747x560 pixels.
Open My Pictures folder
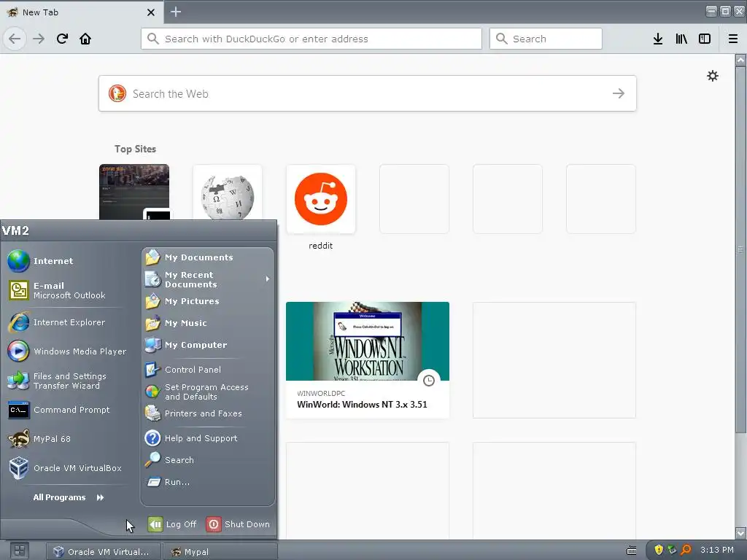point(208,301)
